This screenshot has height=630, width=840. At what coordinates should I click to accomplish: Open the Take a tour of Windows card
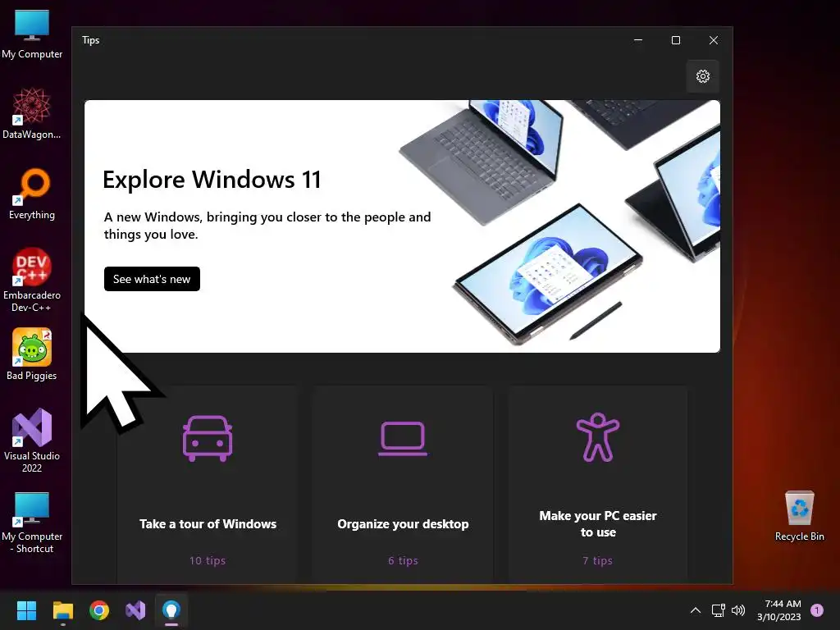click(x=208, y=484)
